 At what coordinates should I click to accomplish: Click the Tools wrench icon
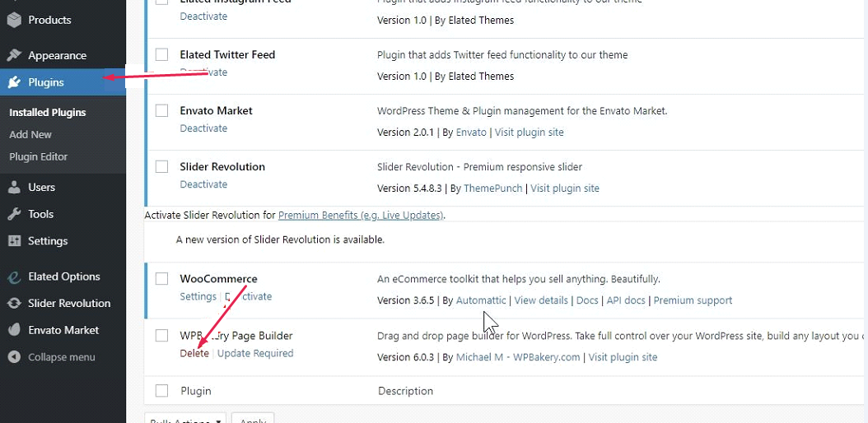14,214
